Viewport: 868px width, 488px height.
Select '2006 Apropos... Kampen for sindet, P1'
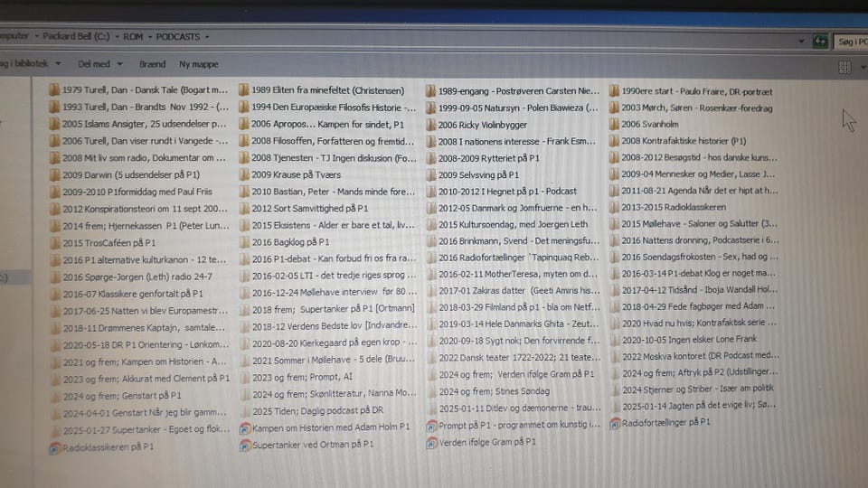pos(322,125)
